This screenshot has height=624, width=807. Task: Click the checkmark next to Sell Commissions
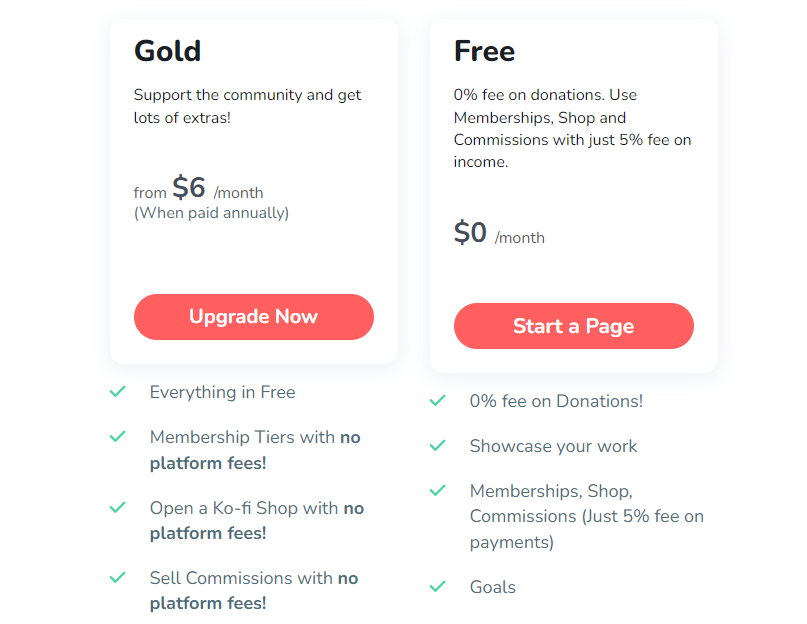(x=118, y=578)
